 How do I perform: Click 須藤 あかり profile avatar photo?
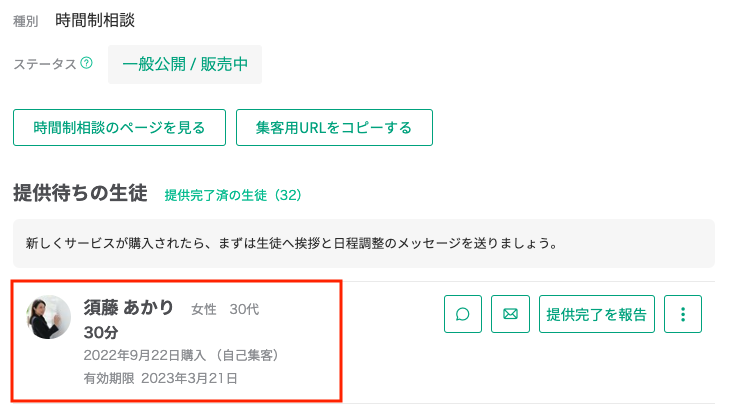pos(49,317)
